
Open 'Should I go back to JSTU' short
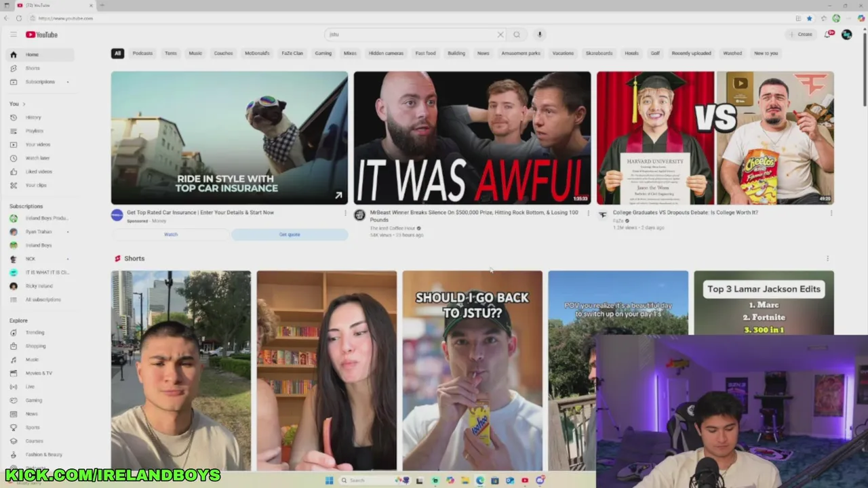(472, 370)
